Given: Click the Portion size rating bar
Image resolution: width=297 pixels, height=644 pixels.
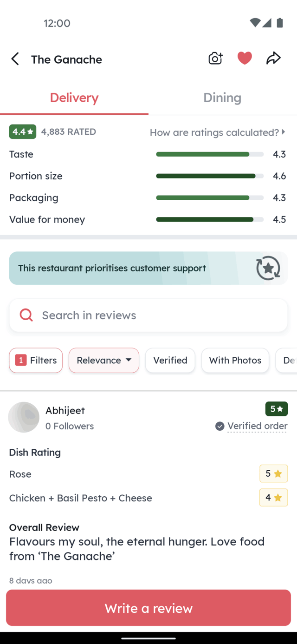Looking at the screenshot, I should click(x=210, y=176).
